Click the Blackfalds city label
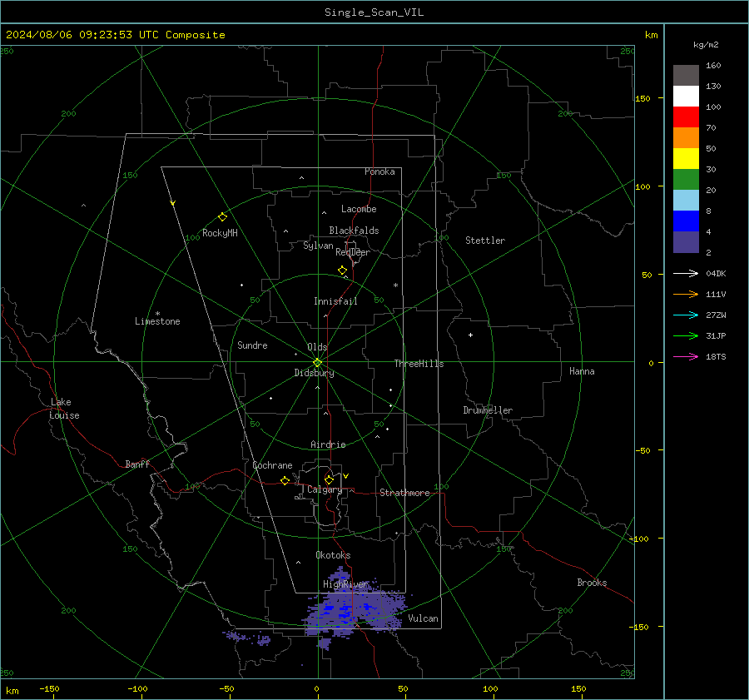This screenshot has height=700, width=749. pos(354,231)
